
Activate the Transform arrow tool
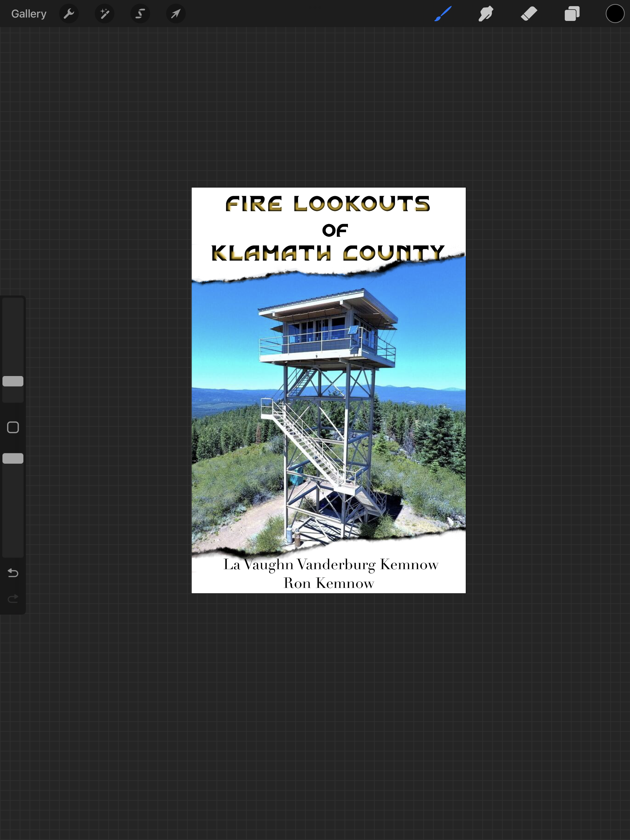pos(176,14)
